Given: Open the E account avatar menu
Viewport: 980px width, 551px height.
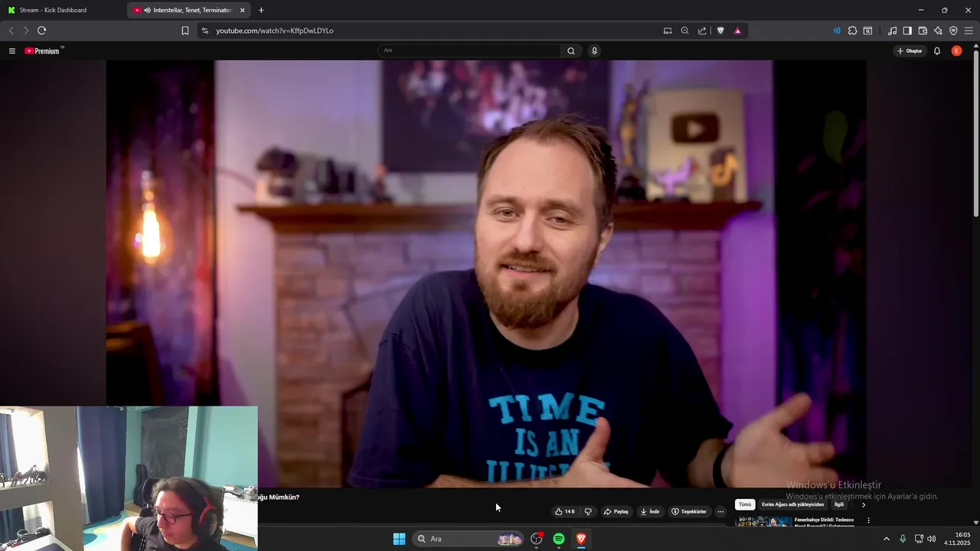Looking at the screenshot, I should tap(956, 51).
